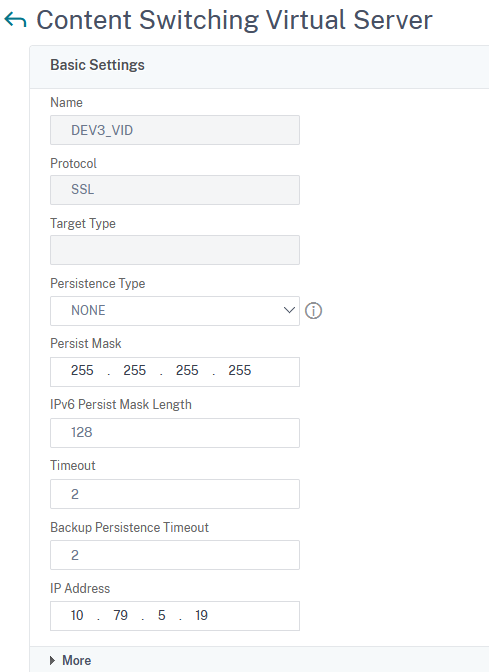Go back using the return arrow icon
Image resolution: width=489 pixels, height=672 pixels.
click(15, 20)
